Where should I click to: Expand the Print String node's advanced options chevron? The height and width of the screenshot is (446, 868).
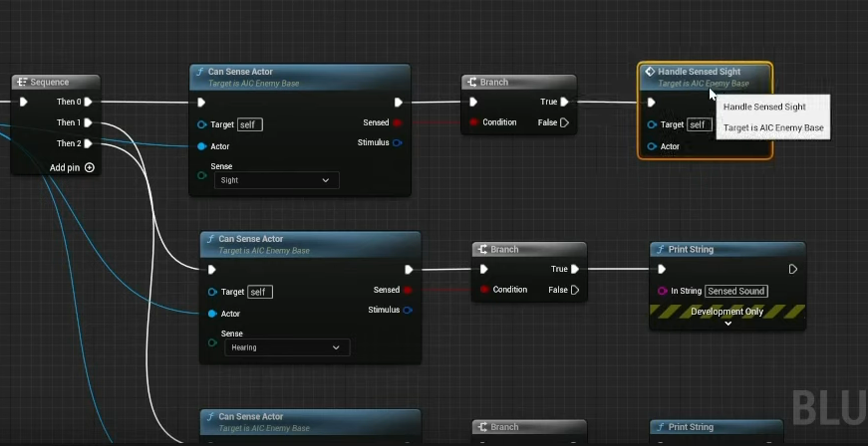(727, 323)
